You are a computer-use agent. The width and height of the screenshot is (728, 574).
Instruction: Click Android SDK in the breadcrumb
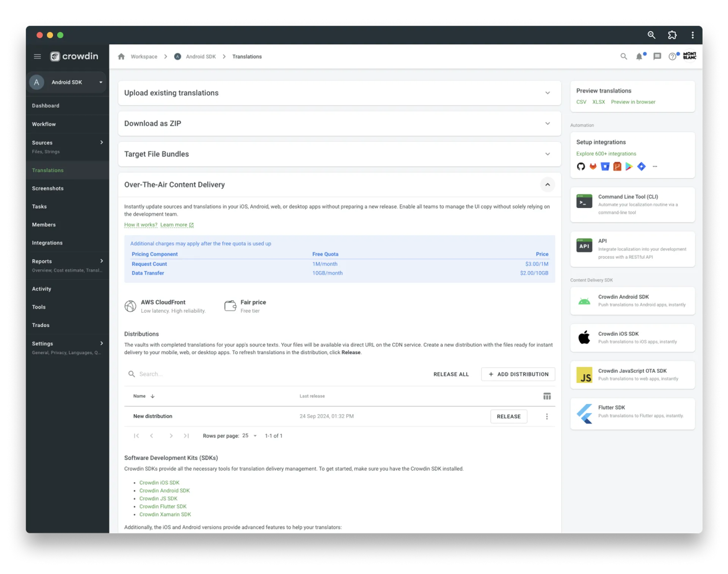tap(201, 56)
